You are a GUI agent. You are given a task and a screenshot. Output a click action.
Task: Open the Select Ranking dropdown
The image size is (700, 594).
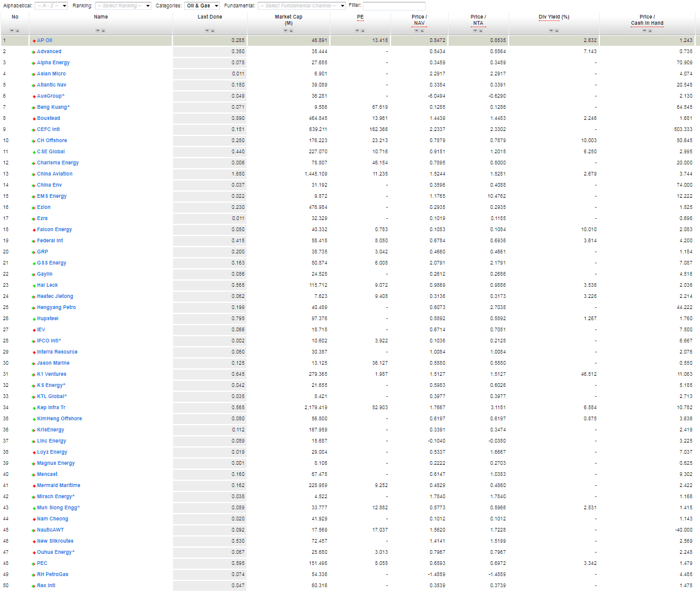[123, 6]
